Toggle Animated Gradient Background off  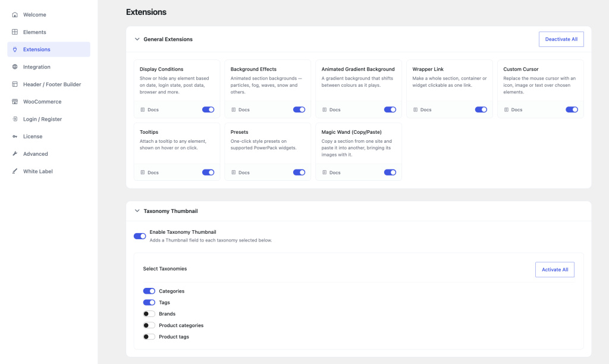pos(390,109)
